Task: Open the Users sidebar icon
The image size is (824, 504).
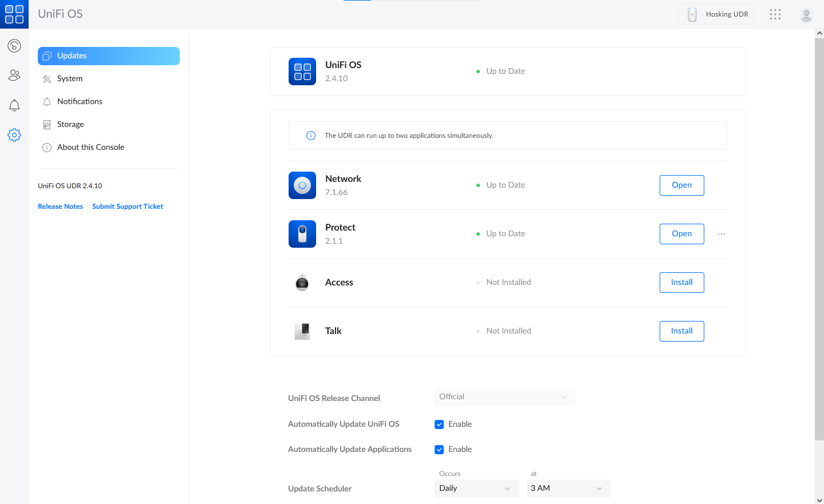Action: pyautogui.click(x=14, y=75)
